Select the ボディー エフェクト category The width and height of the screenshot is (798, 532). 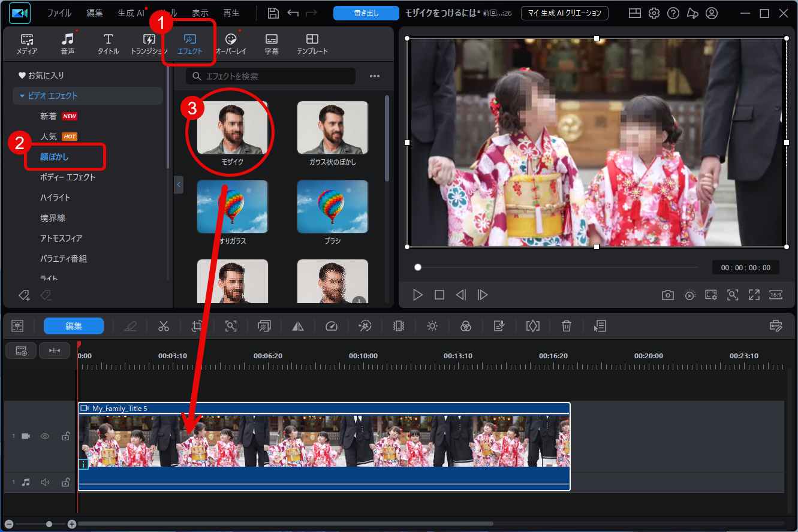(68, 177)
